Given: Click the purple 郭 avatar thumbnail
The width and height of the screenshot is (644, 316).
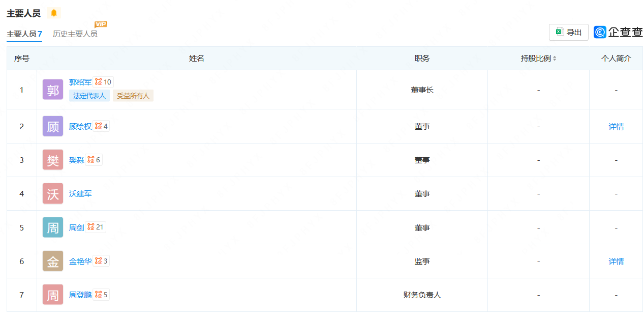Looking at the screenshot, I should tap(53, 90).
